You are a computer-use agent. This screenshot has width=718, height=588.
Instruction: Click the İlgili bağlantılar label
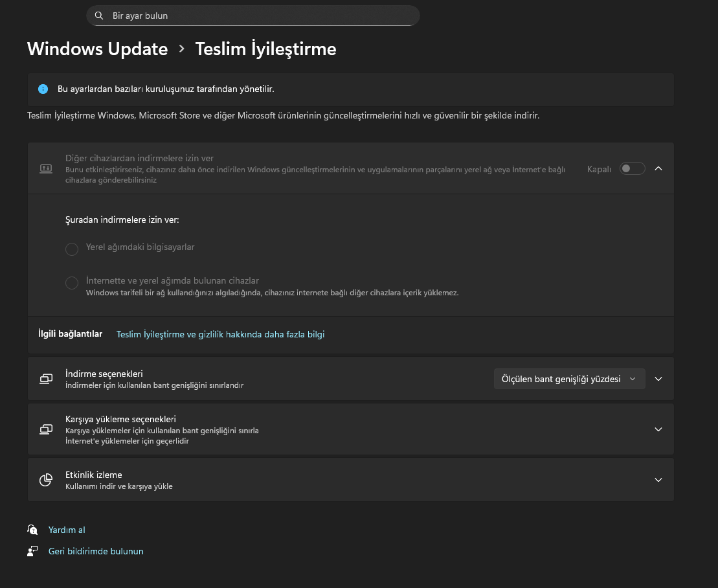click(x=70, y=334)
